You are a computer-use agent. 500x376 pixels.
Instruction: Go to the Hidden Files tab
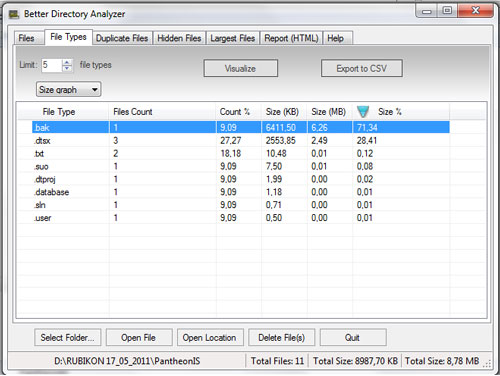tap(179, 38)
